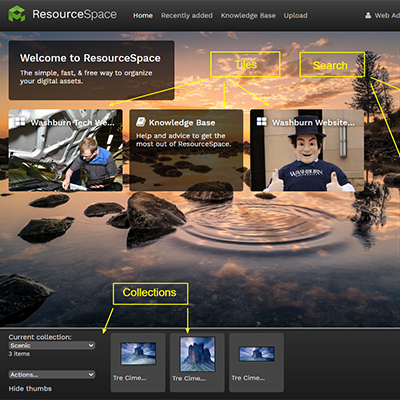This screenshot has width=400, height=400.
Task: Expand the Scenic current collection dropdown
Action: (52, 345)
